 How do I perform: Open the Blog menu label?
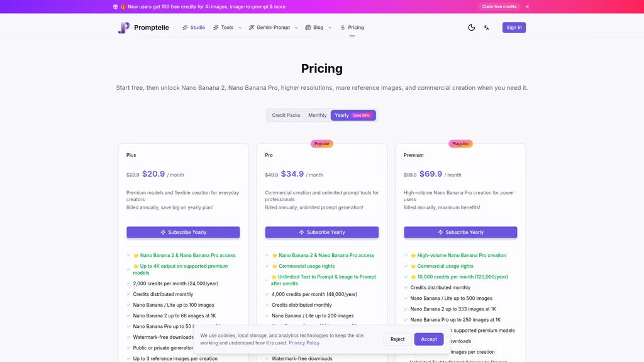(x=318, y=28)
